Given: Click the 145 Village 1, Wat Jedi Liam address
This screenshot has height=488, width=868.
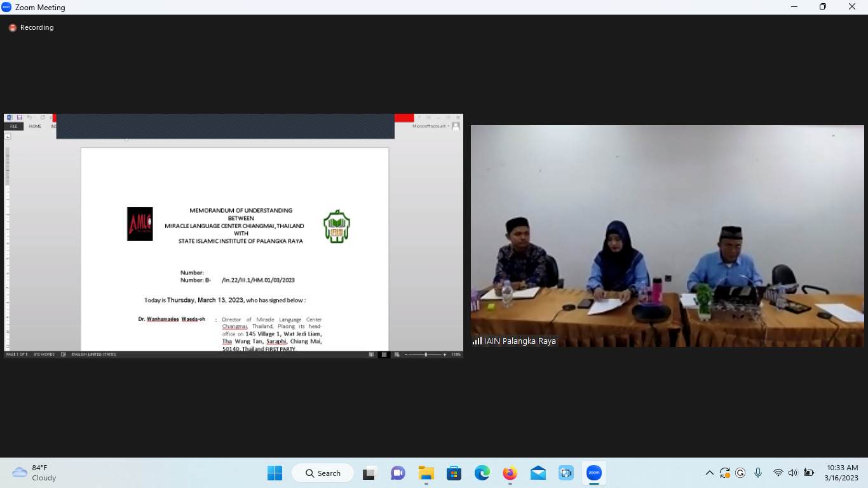Looking at the screenshot, I should 283,334.
